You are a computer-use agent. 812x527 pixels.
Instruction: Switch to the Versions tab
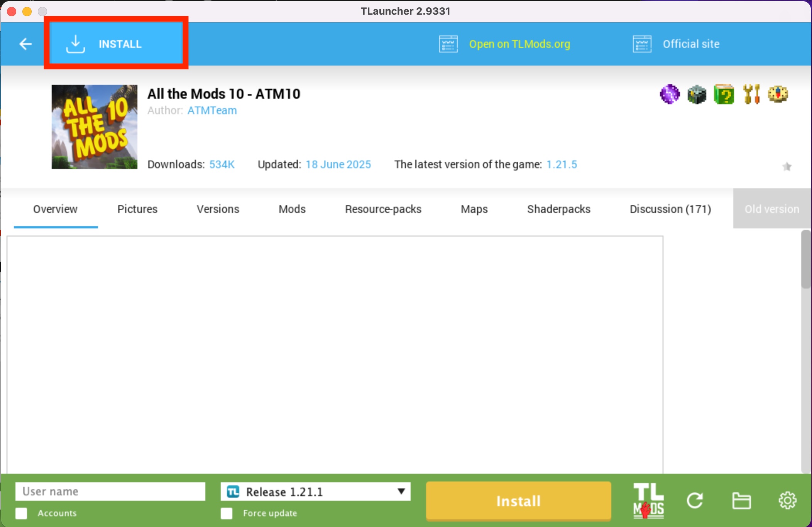tap(218, 209)
